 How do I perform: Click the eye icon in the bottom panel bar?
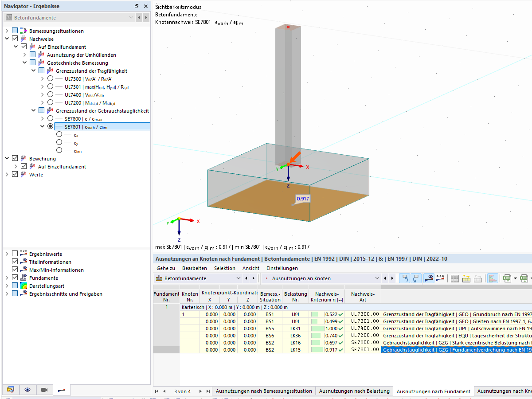(27, 390)
